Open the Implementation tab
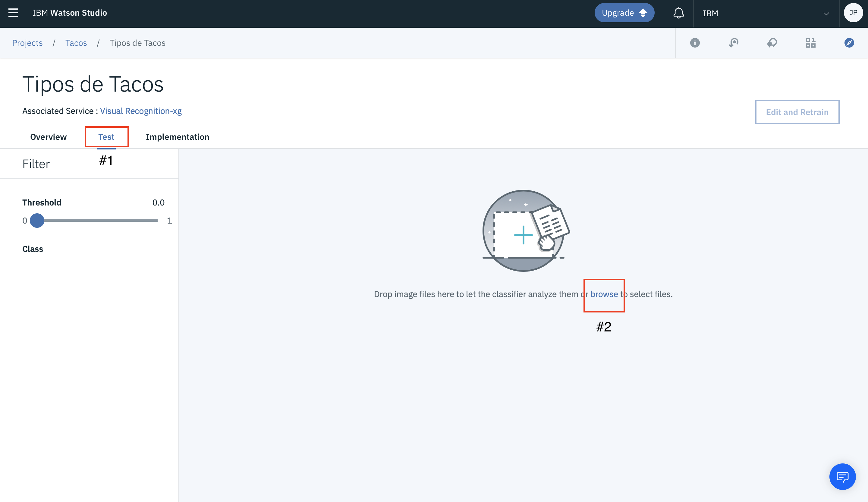868x502 pixels. pyautogui.click(x=177, y=137)
